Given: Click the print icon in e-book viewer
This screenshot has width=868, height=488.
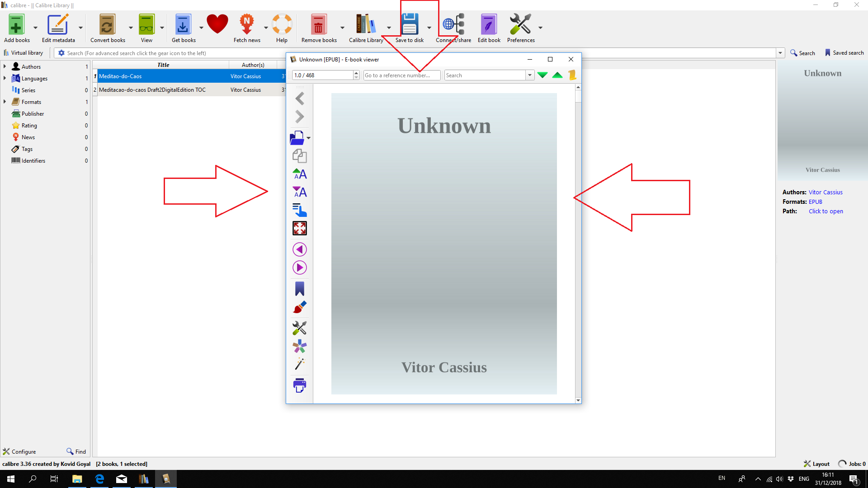Looking at the screenshot, I should 299,385.
